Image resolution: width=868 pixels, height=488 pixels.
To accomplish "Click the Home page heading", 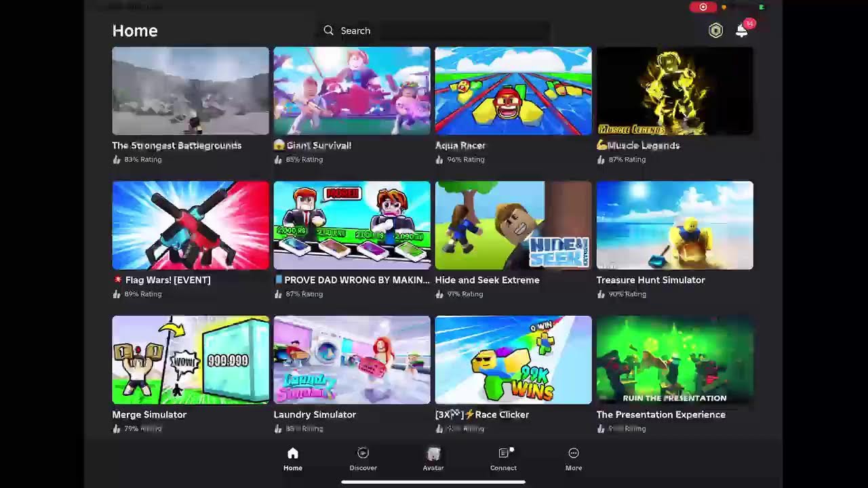I will point(135,30).
